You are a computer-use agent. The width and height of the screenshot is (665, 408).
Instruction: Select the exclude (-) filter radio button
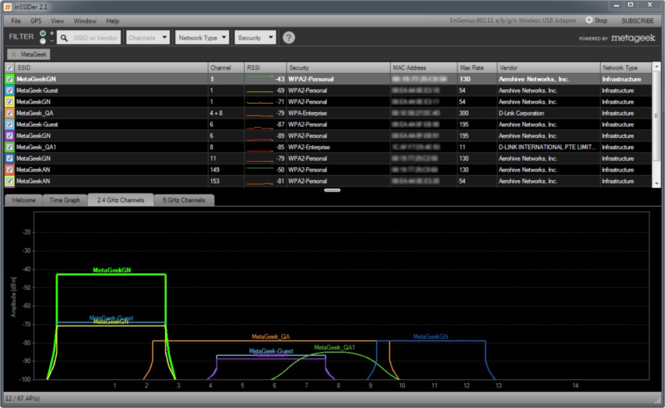[x=43, y=41]
